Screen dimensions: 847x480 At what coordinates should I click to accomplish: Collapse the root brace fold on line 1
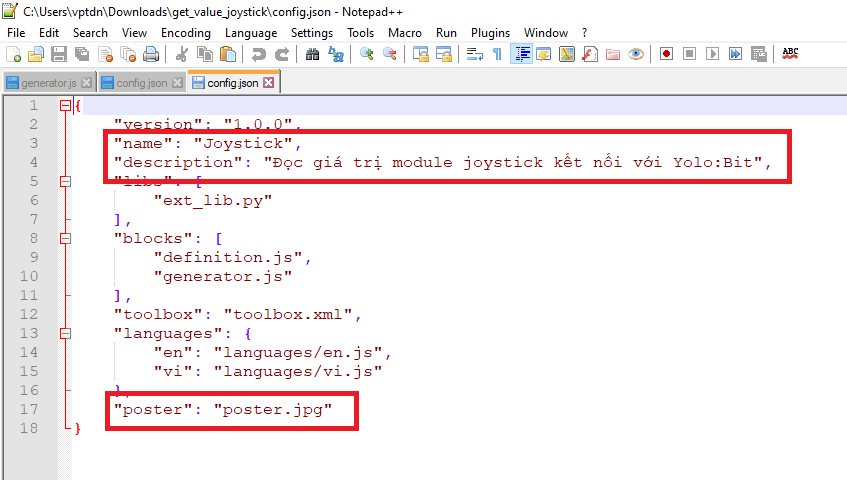pyautogui.click(x=65, y=106)
